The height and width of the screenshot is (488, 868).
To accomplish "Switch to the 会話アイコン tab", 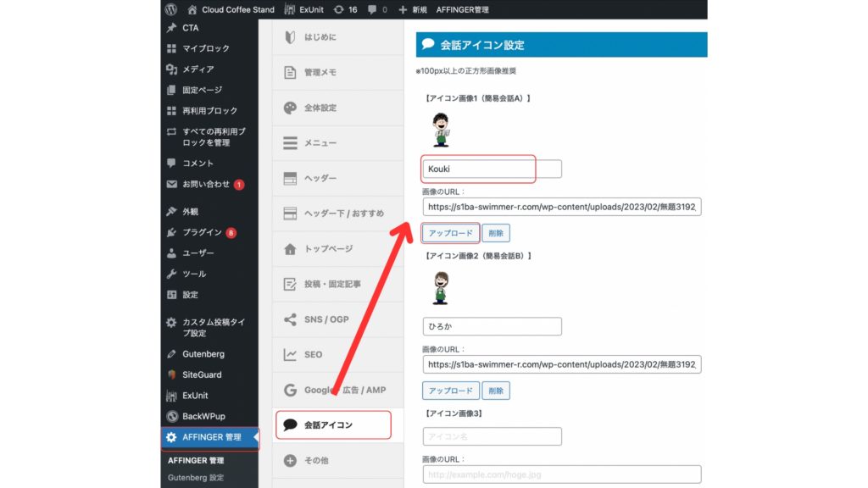I will (333, 424).
